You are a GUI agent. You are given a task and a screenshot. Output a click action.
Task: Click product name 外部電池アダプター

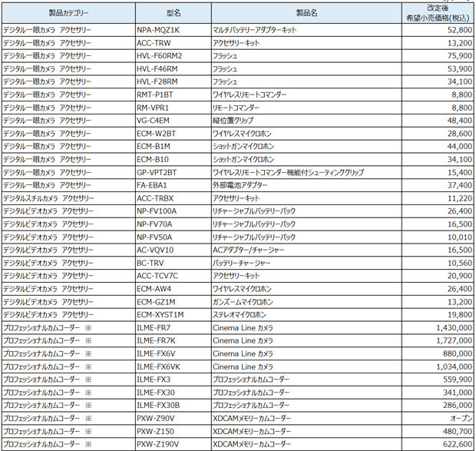[x=240, y=185]
